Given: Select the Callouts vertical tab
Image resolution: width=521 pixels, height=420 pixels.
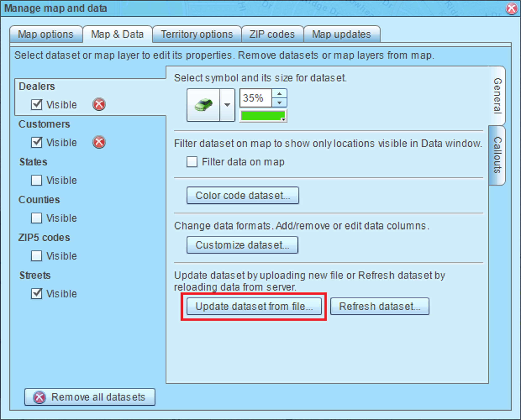Looking at the screenshot, I should pyautogui.click(x=497, y=155).
